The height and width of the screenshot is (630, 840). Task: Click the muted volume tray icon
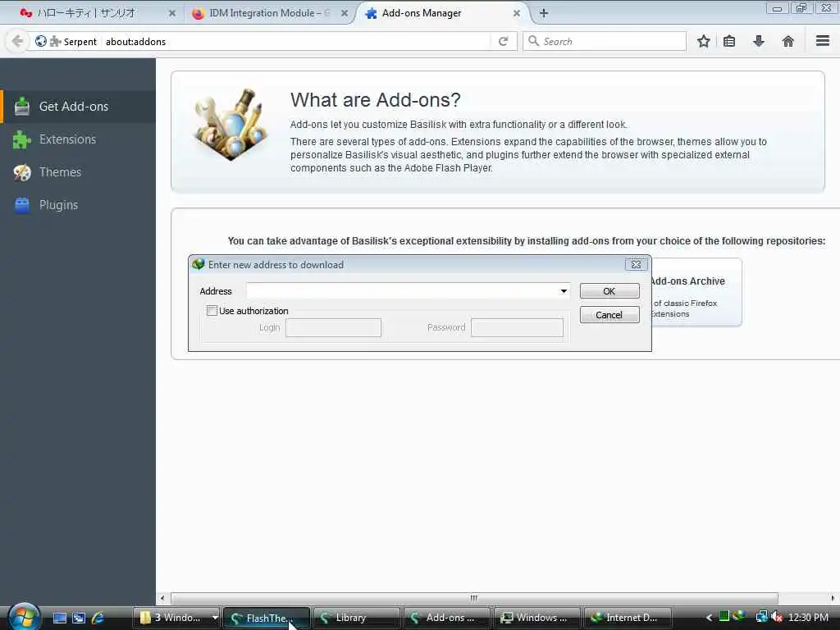(x=777, y=618)
